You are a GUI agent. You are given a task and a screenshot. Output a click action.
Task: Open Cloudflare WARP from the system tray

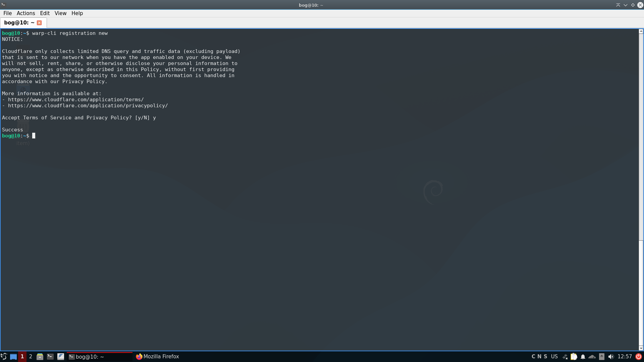pyautogui.click(x=591, y=356)
